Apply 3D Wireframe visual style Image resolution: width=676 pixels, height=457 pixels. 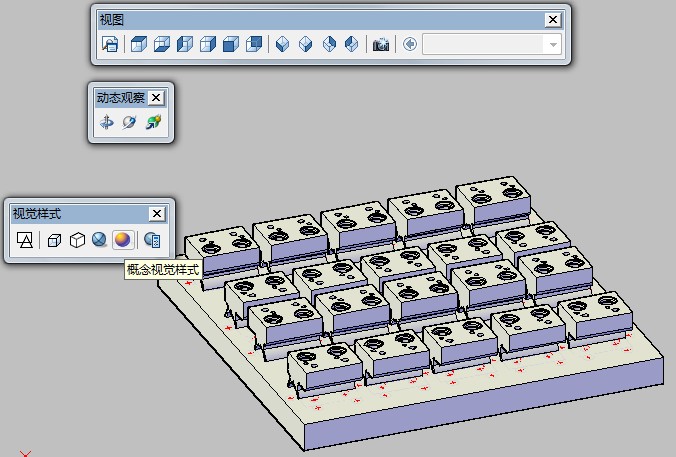(x=54, y=240)
